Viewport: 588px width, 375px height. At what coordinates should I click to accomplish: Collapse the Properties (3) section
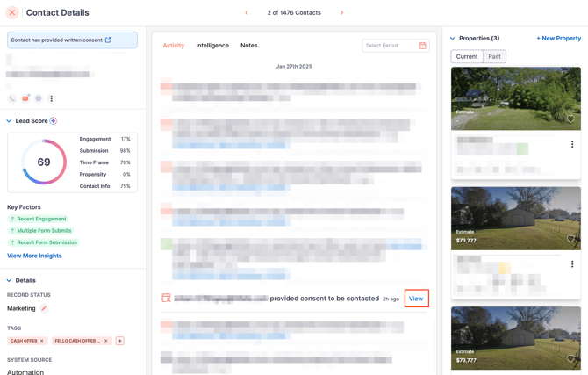pos(453,39)
